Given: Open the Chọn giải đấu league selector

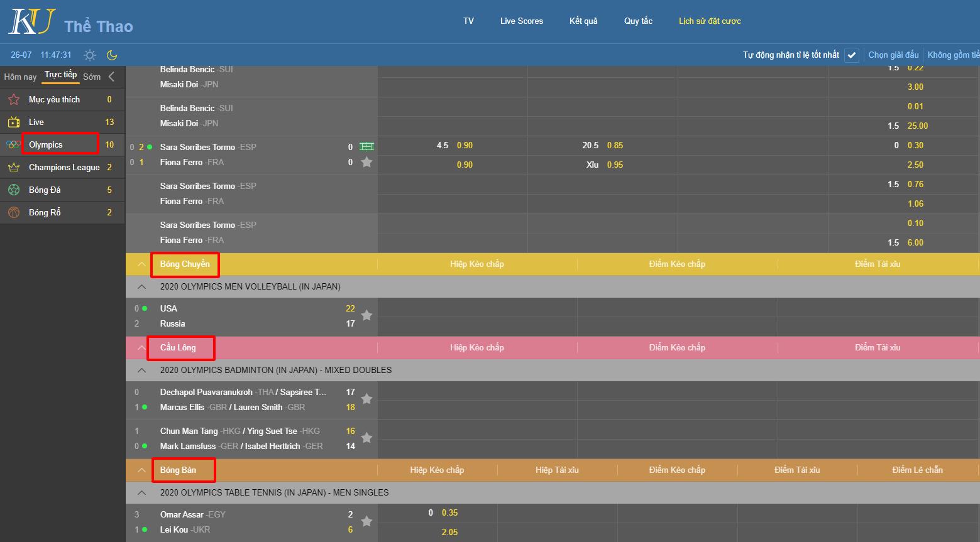Looking at the screenshot, I should 893,55.
